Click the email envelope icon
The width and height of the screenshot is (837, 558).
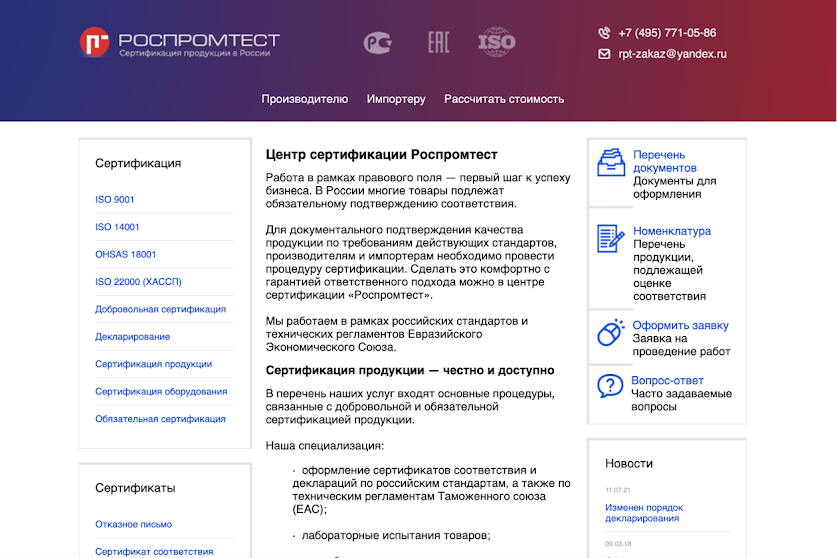point(604,54)
